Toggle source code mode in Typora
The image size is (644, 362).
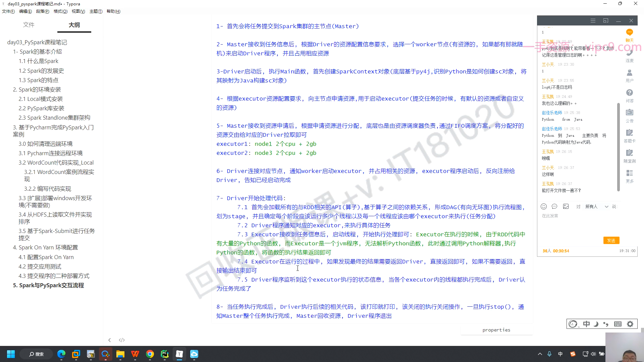click(x=122, y=340)
